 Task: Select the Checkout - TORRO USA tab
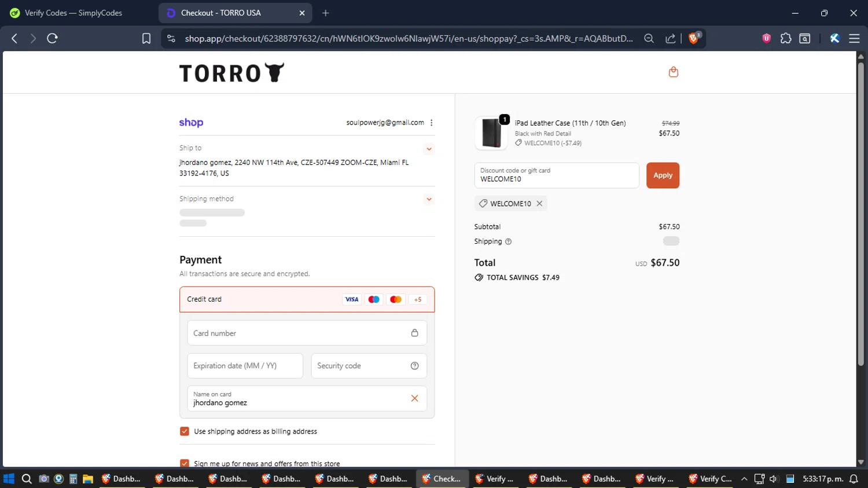click(236, 13)
